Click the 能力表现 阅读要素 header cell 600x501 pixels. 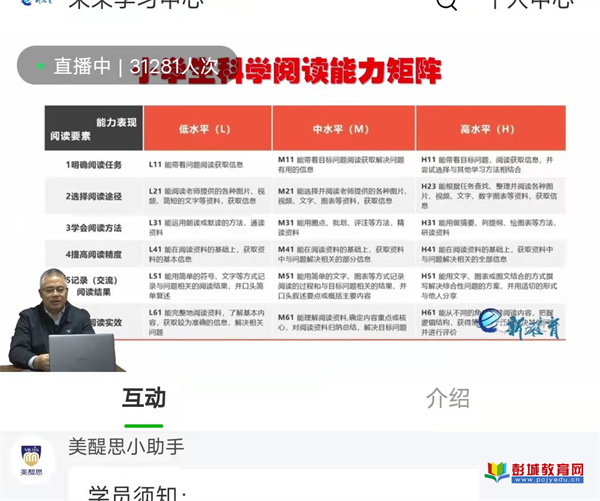point(94,128)
